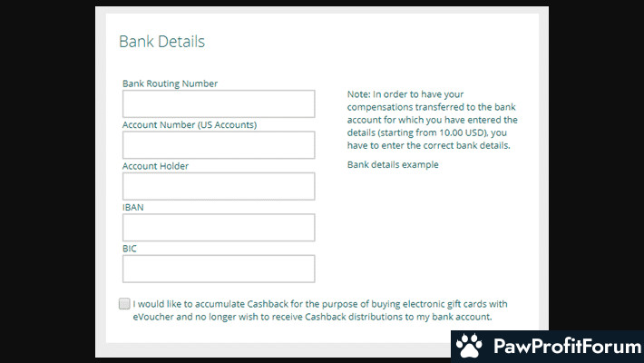Click into the IBAN input field
This screenshot has width=644, height=363.
pos(219,228)
